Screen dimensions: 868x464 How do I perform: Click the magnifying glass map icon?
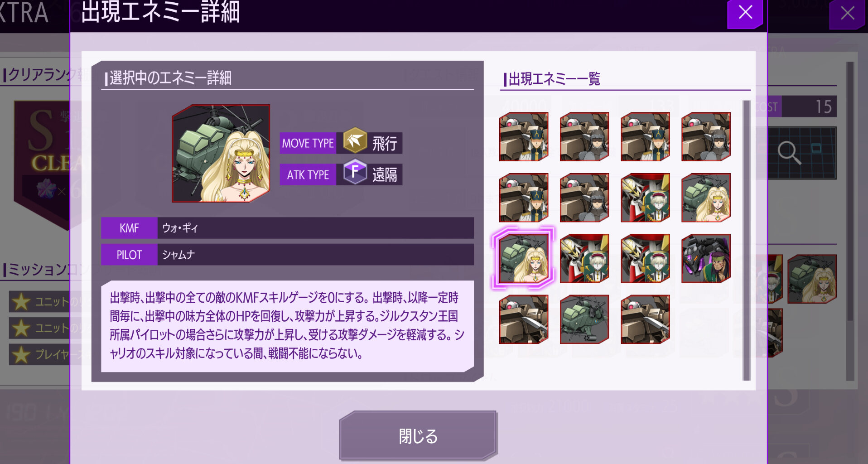pyautogui.click(x=789, y=153)
